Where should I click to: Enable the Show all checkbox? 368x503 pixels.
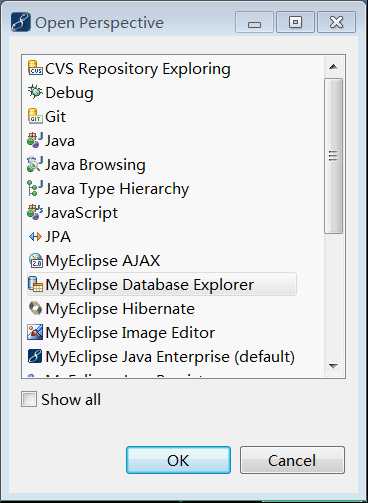(29, 399)
